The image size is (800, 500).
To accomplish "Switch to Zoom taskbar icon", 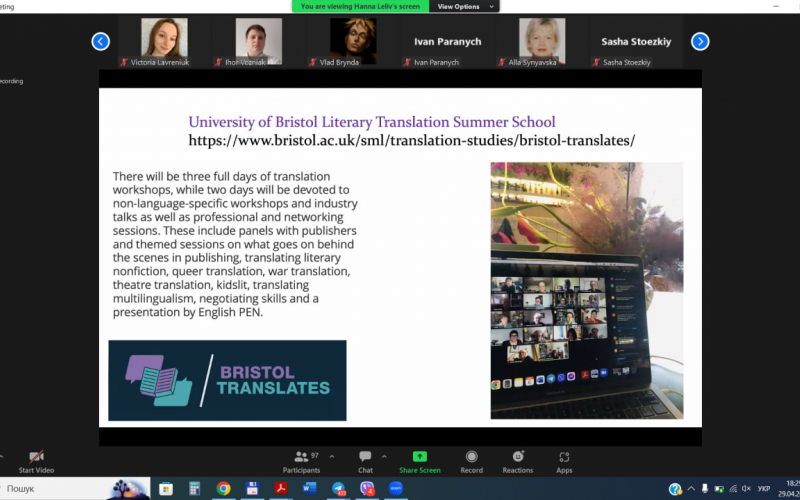I will tap(396, 489).
